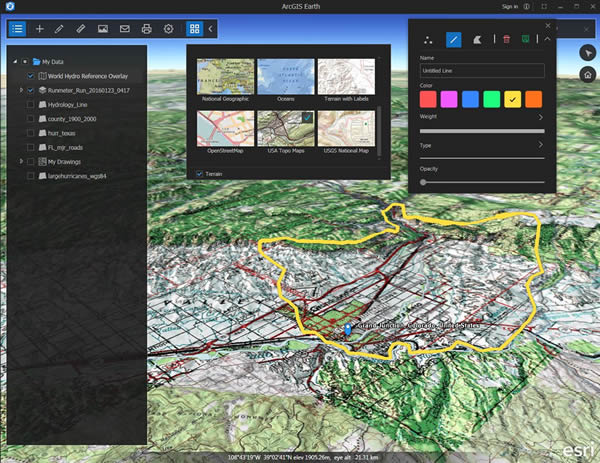600x463 pixels.
Task: Toggle the Basemap gallery grid icon
Action: (194, 29)
